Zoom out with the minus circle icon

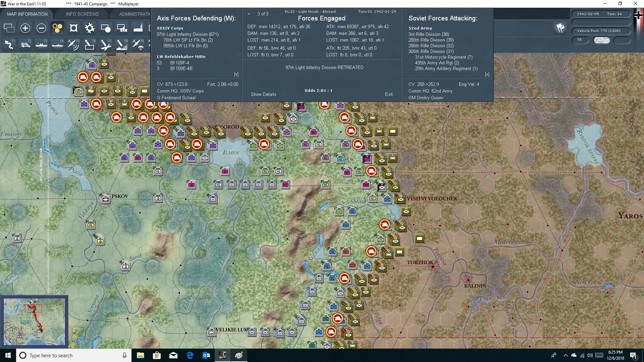(x=41, y=28)
